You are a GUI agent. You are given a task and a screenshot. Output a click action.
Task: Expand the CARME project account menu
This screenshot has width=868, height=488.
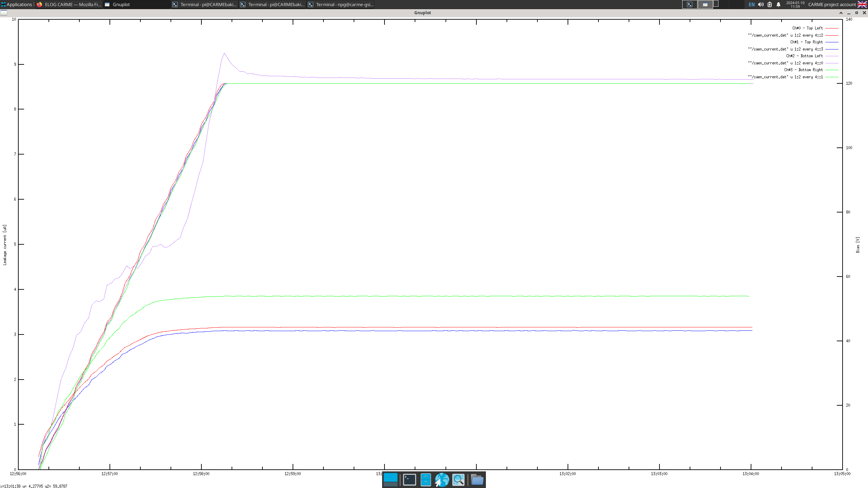pyautogui.click(x=832, y=4)
